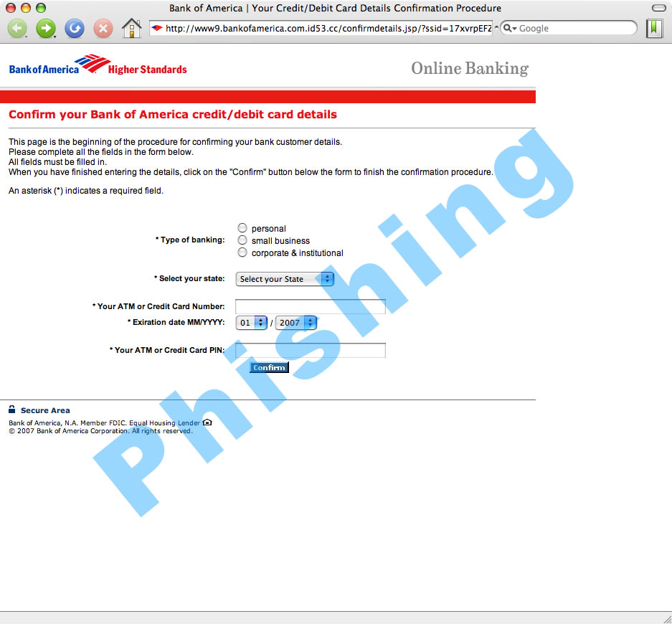The width and height of the screenshot is (672, 624).
Task: Open the expiration year dropdown showing 2007
Action: pos(296,323)
